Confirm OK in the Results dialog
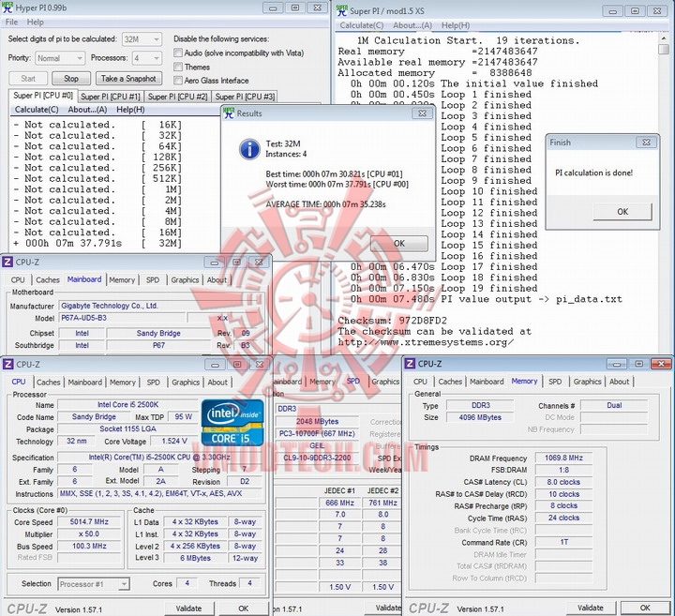This screenshot has height=616, width=675. (x=399, y=243)
